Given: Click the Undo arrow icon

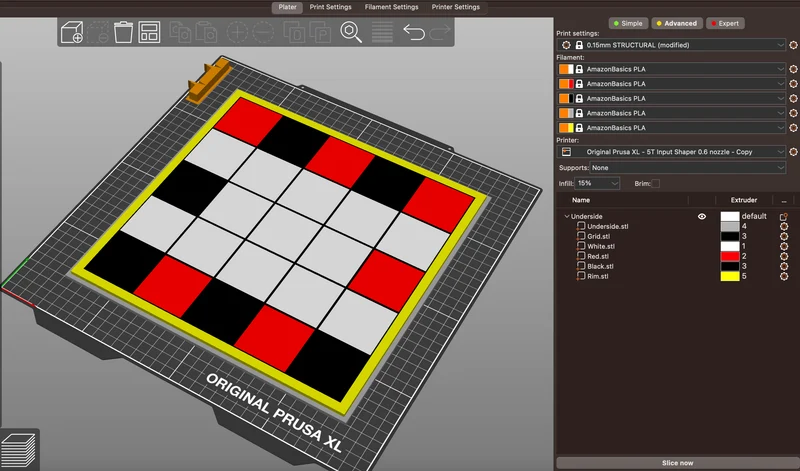Looking at the screenshot, I should click(x=414, y=32).
